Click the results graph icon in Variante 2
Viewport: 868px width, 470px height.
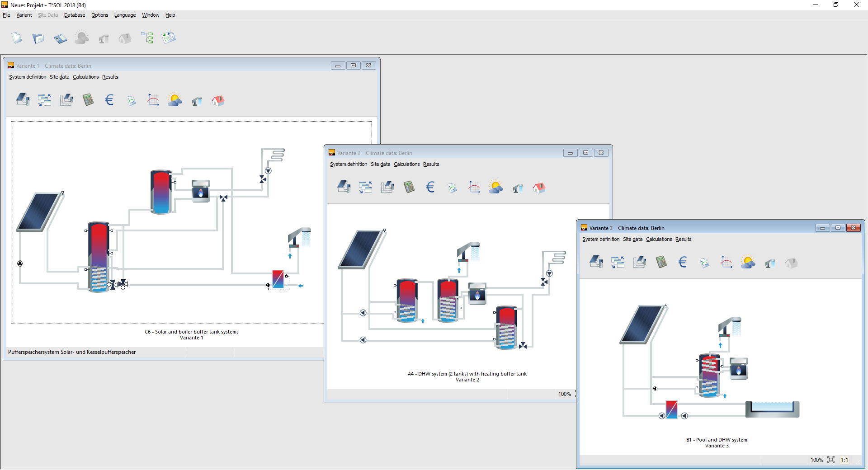tap(474, 187)
